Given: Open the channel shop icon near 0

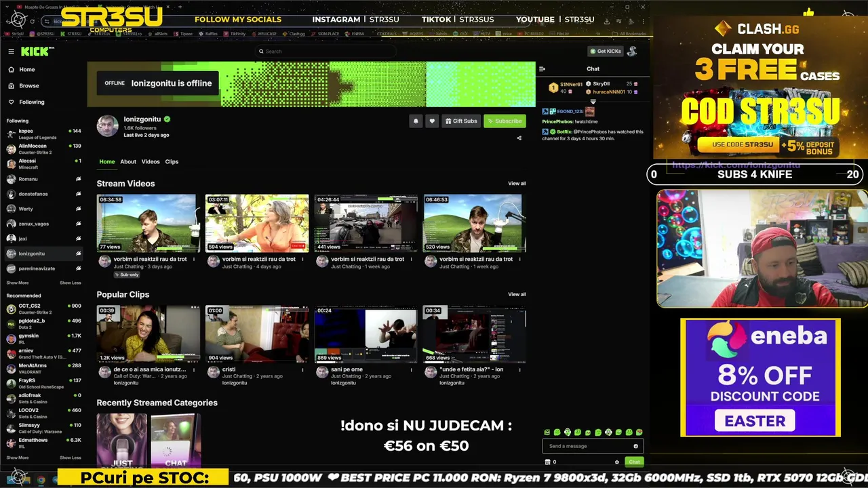Looking at the screenshot, I should coord(548,462).
